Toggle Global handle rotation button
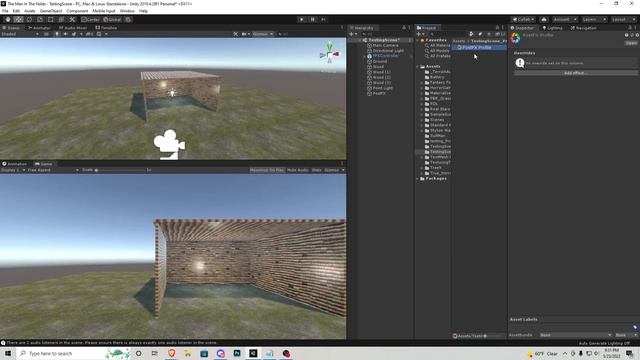This screenshot has width=640, height=360. 112,19
